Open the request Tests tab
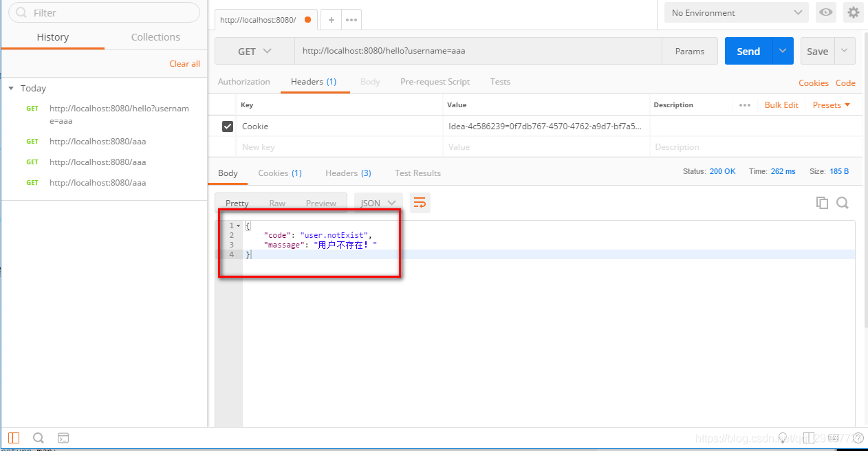Image resolution: width=868 pixels, height=451 pixels. click(x=500, y=82)
